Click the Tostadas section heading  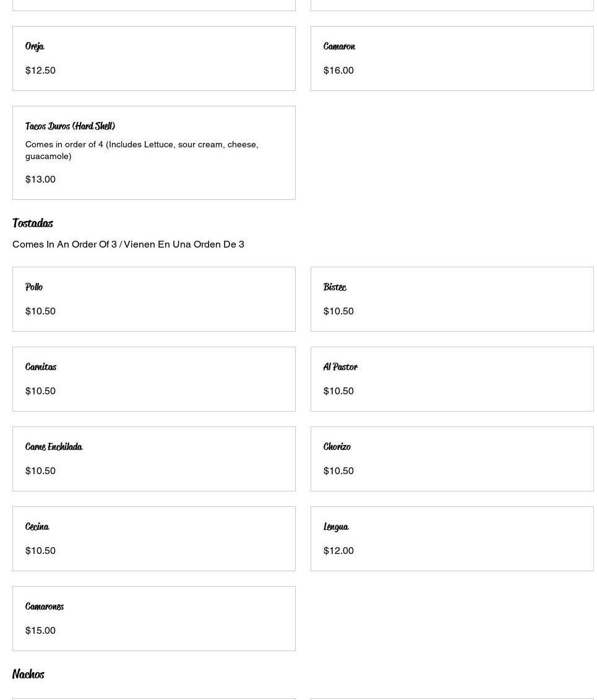[33, 223]
